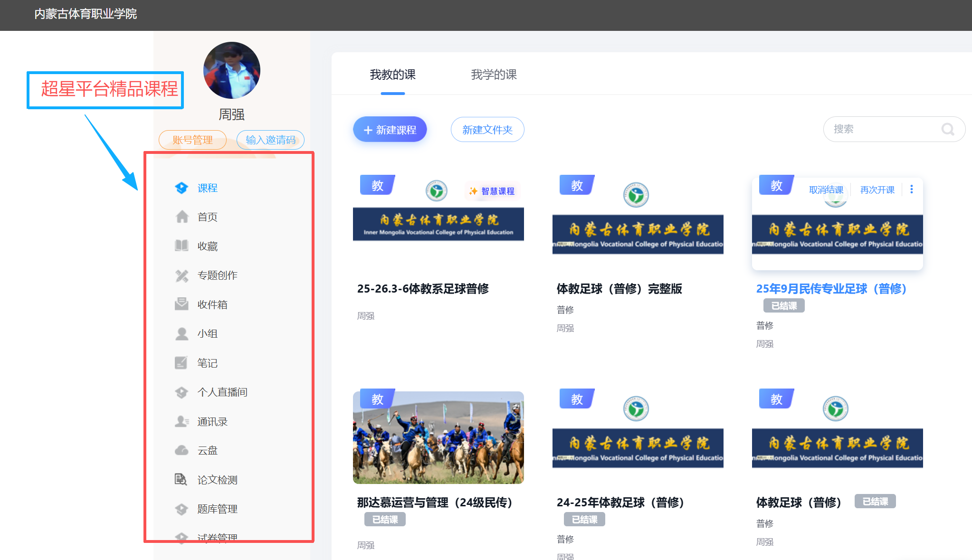Click the search magnifier icon
The image size is (972, 560).
pos(948,129)
